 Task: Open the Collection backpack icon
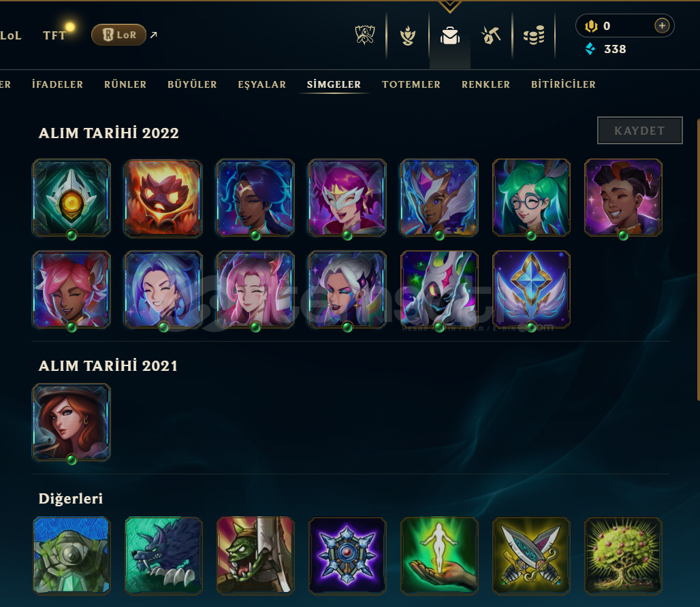[x=450, y=35]
